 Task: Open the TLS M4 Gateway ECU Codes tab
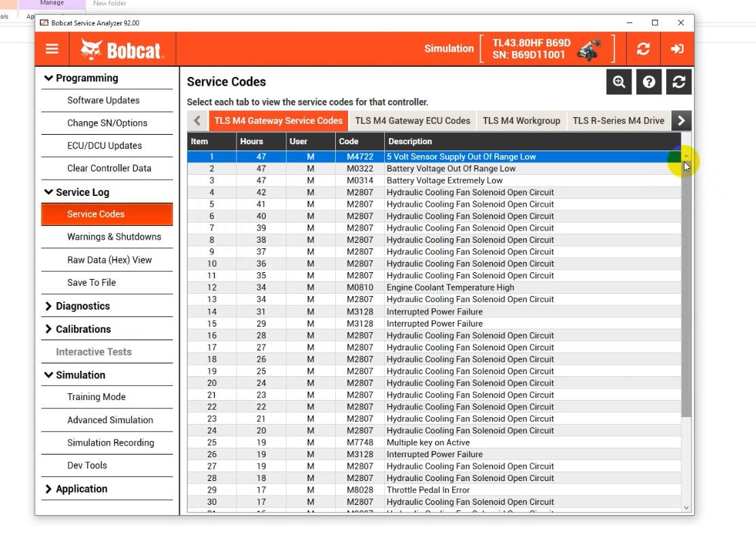413,120
